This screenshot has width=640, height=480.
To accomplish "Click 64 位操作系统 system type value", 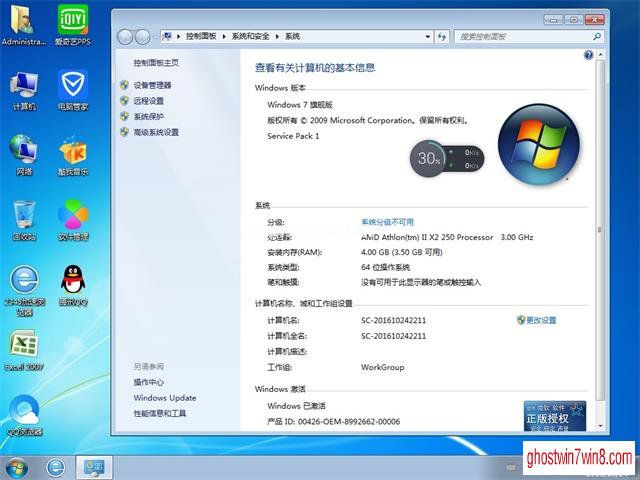I will 385,267.
